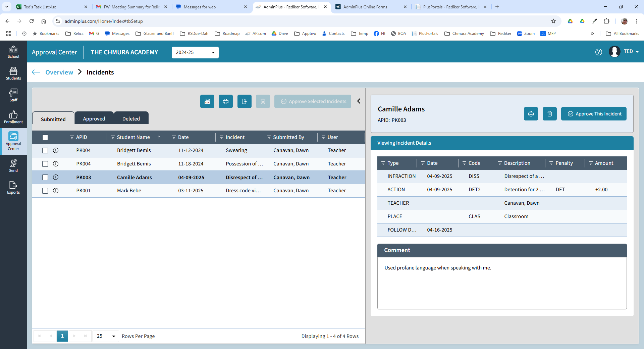The image size is (644, 349).
Task: Switch to the Deleted tab
Action: pyautogui.click(x=131, y=119)
